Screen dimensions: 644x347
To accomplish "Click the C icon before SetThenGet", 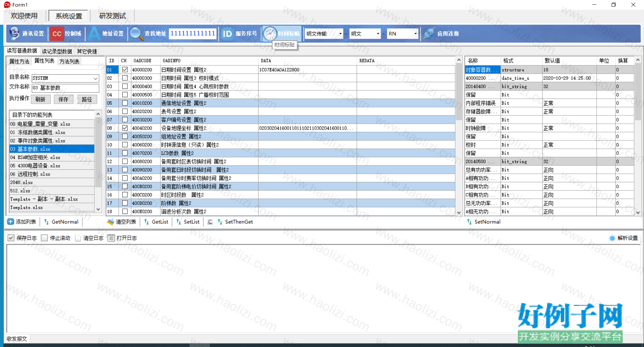I will [x=210, y=222].
